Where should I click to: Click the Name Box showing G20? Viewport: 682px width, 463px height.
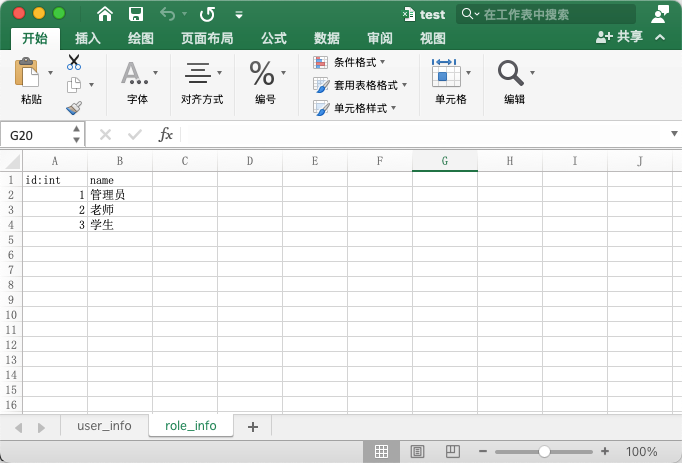coord(36,135)
